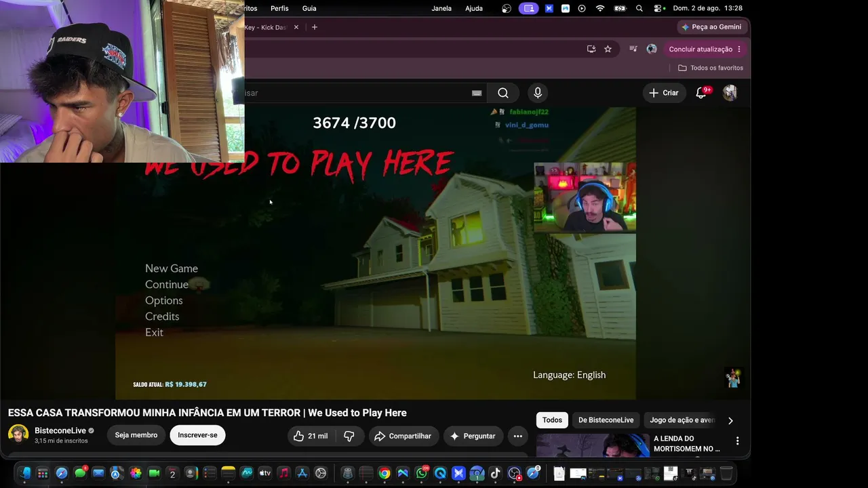The height and width of the screenshot is (488, 868).
Task: Open the Guia menu
Action: (x=309, y=8)
